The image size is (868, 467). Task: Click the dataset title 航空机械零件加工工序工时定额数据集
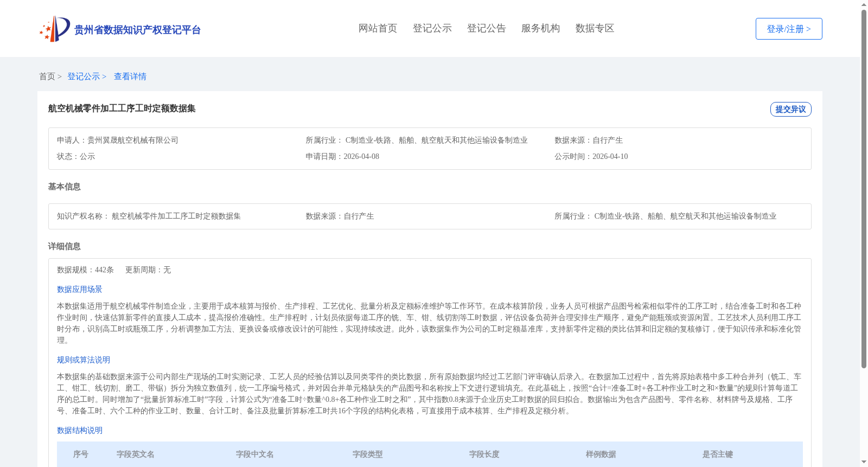[x=122, y=108]
